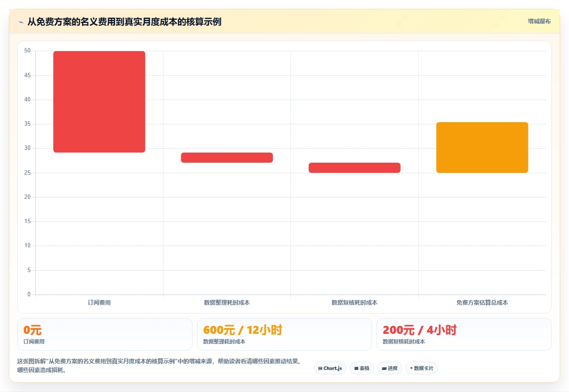Viewport: 569px width, 392px height.
Task: Click the description paragraph starting 这张图拆解
Action: (x=159, y=366)
